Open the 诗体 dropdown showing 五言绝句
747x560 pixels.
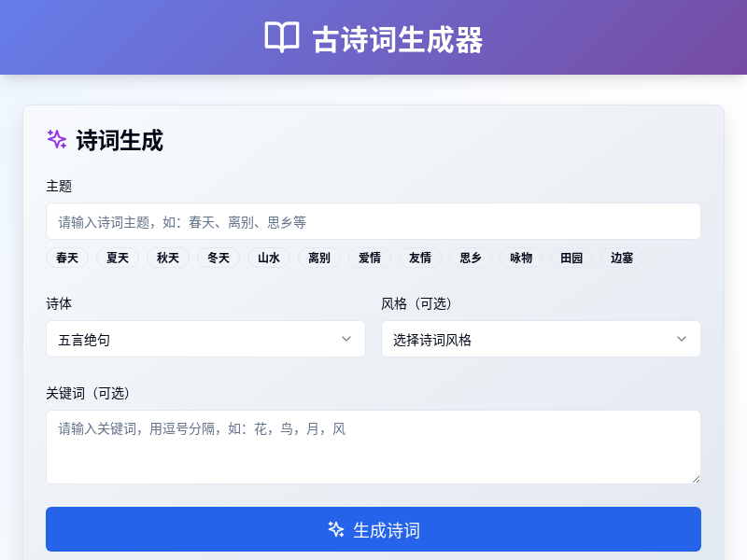pyautogui.click(x=205, y=339)
